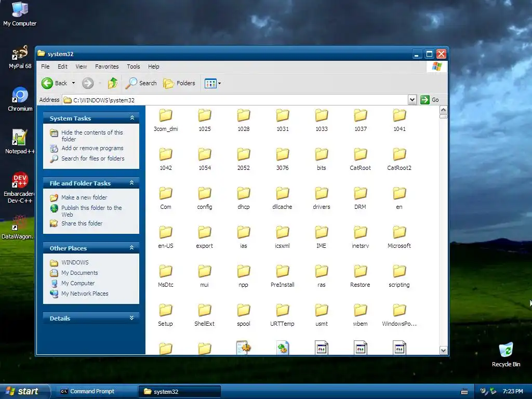Select the icsxml folder
This screenshot has width=532, height=399.
coord(282,237)
